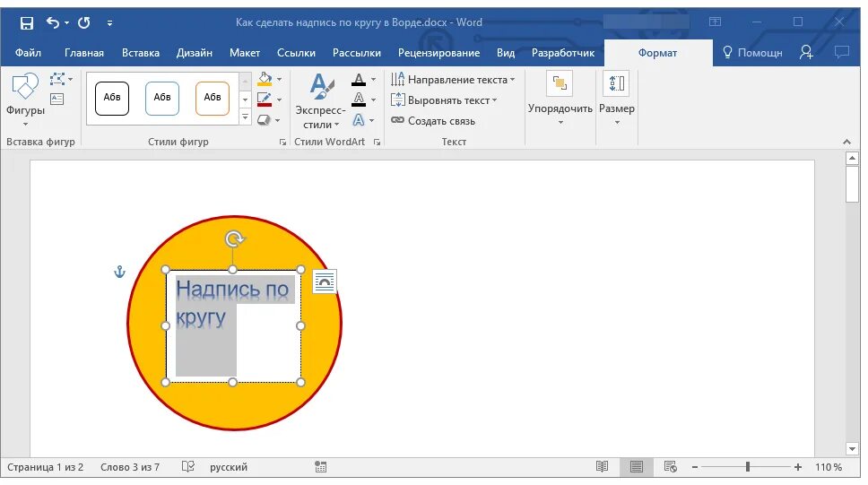Screen dimensions: 868x485
Task: Open Экспресс-стили WordArt quick styles
Action: (320, 100)
